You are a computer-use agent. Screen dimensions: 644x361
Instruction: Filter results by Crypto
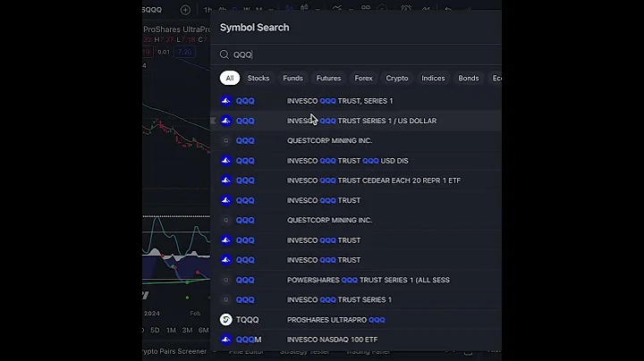[397, 78]
